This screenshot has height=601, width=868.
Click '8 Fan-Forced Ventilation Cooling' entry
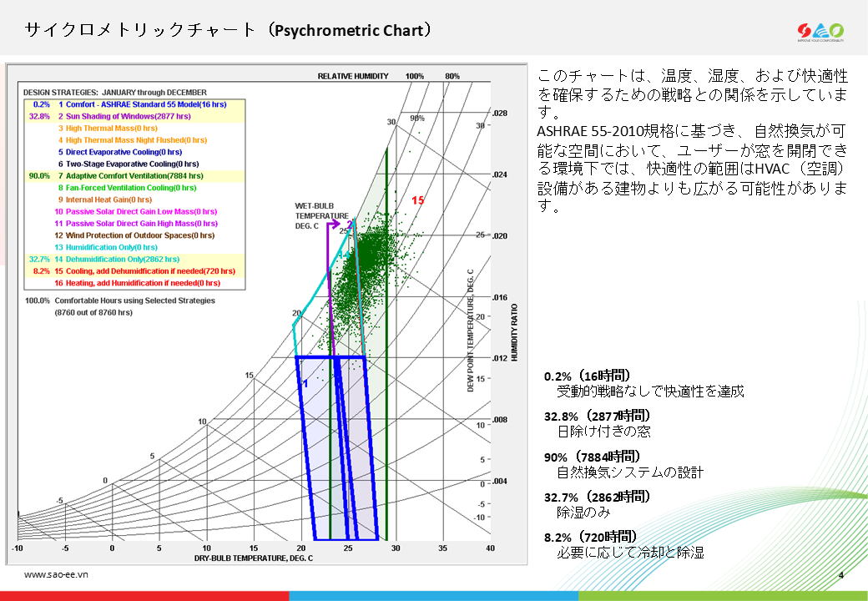pos(128,188)
